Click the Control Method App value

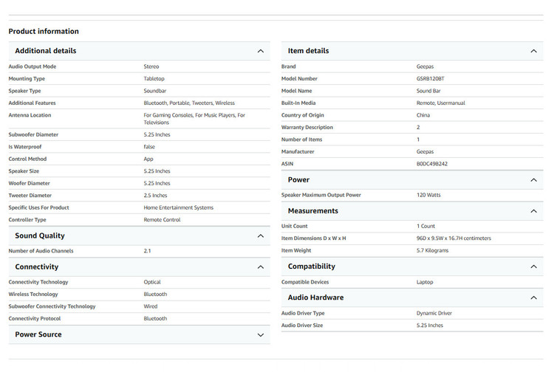(x=148, y=159)
